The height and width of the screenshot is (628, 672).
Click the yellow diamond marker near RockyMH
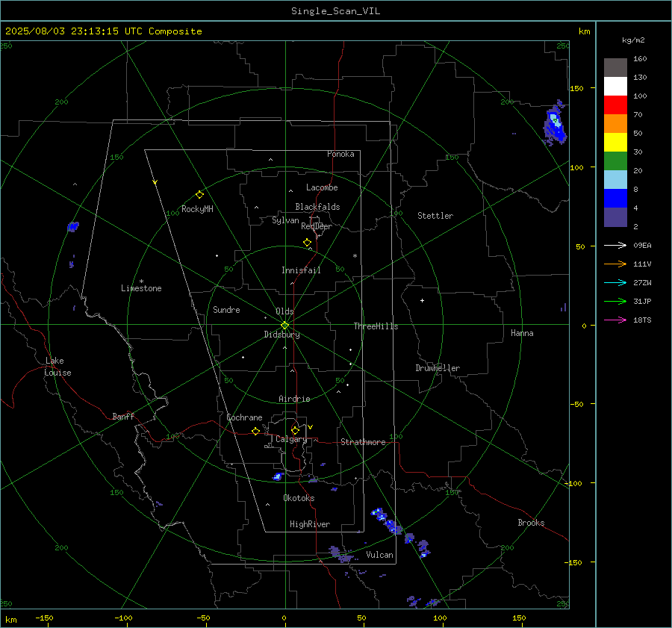coord(199,195)
